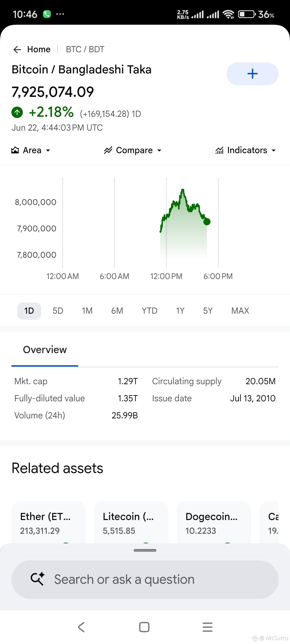
Task: Open the Dogecoin related asset card
Action: click(214, 522)
